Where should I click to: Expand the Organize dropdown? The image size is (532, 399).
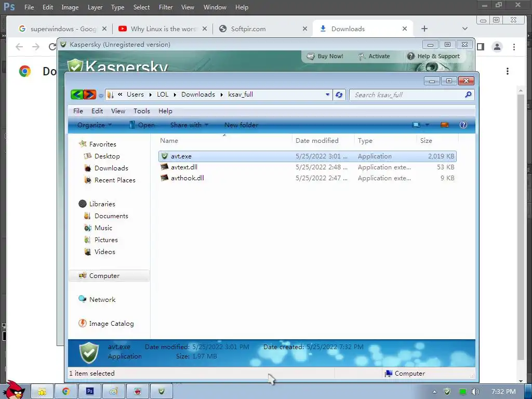pyautogui.click(x=95, y=125)
